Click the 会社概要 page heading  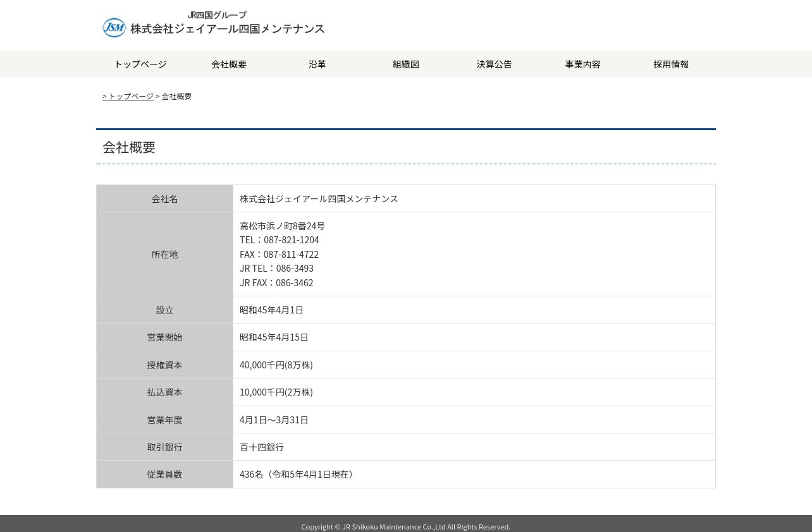(129, 147)
